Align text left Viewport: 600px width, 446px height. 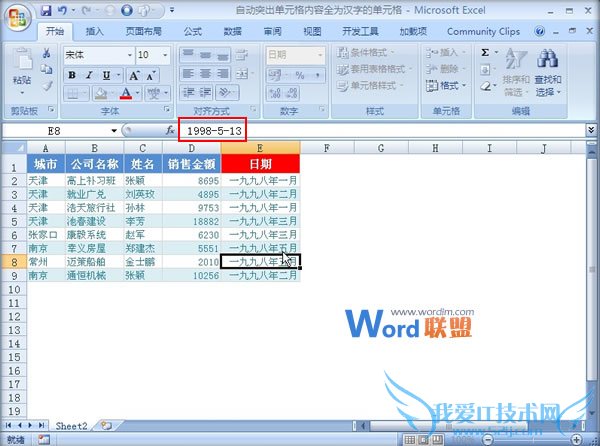pyautogui.click(x=188, y=74)
